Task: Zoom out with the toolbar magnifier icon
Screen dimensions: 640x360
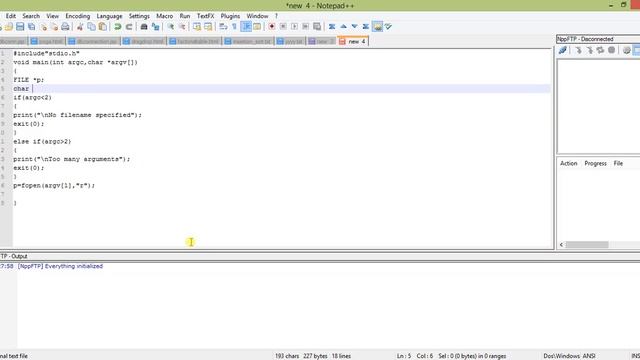Action: (182, 27)
